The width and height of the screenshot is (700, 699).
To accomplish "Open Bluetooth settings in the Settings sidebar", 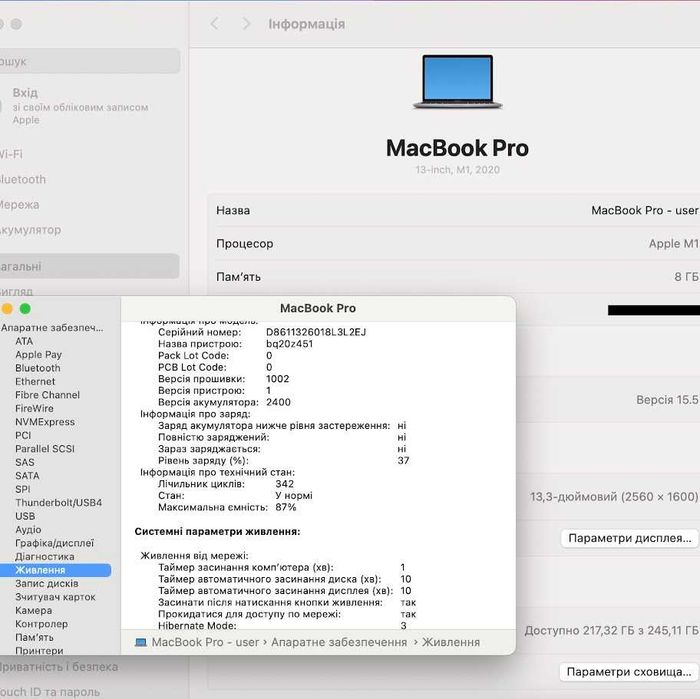I will (23, 179).
